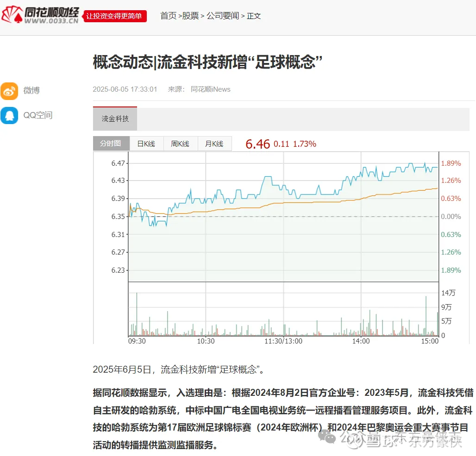476x456 pixels.
Task: Click the QQ空间 share icon
Action: click(x=9, y=115)
